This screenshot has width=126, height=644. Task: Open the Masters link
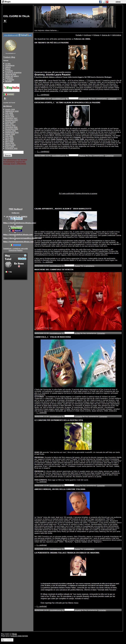point(20,251)
